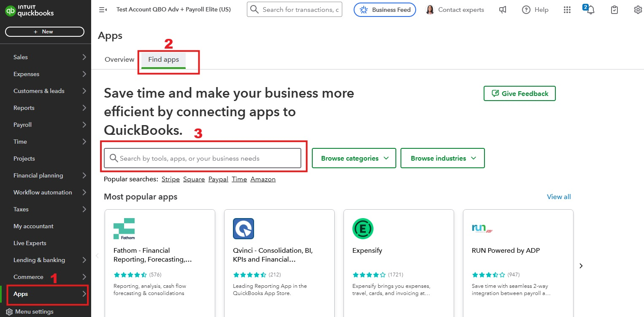Click the top transaction search field

(295, 10)
